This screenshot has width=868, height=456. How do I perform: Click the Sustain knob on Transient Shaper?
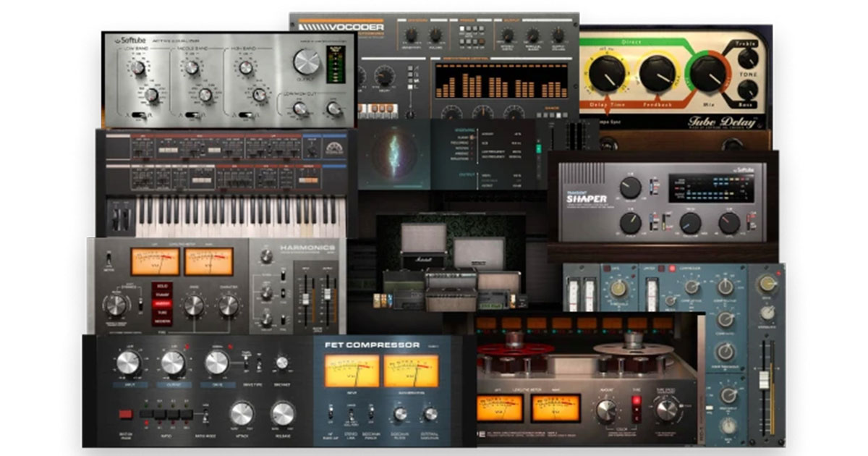pos(689,223)
